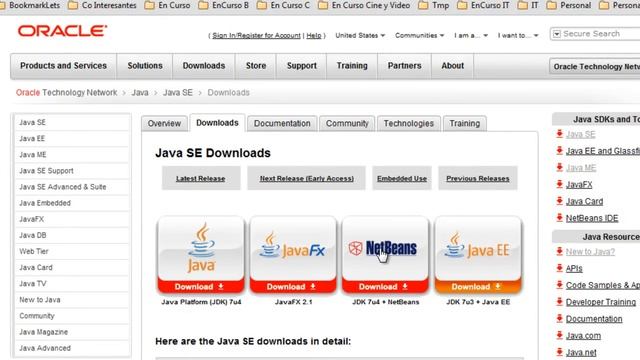Click the Help link in header
Screen dimensions: 640x360
click(314, 36)
